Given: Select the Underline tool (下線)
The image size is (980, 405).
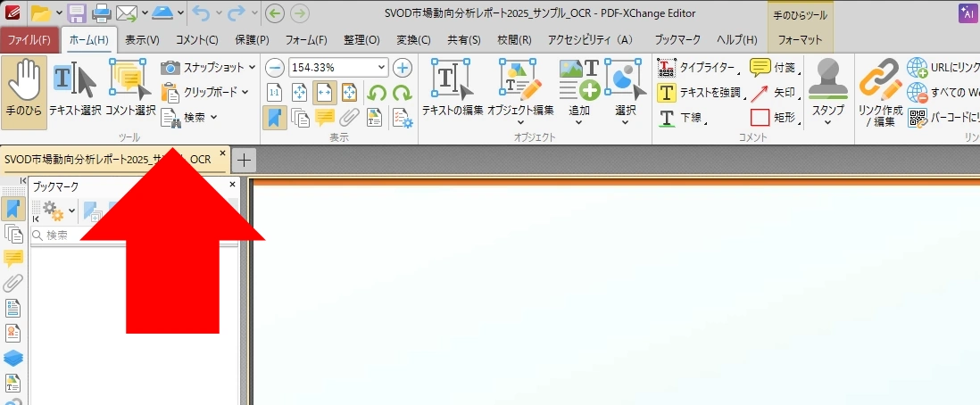Looking at the screenshot, I should (683, 118).
